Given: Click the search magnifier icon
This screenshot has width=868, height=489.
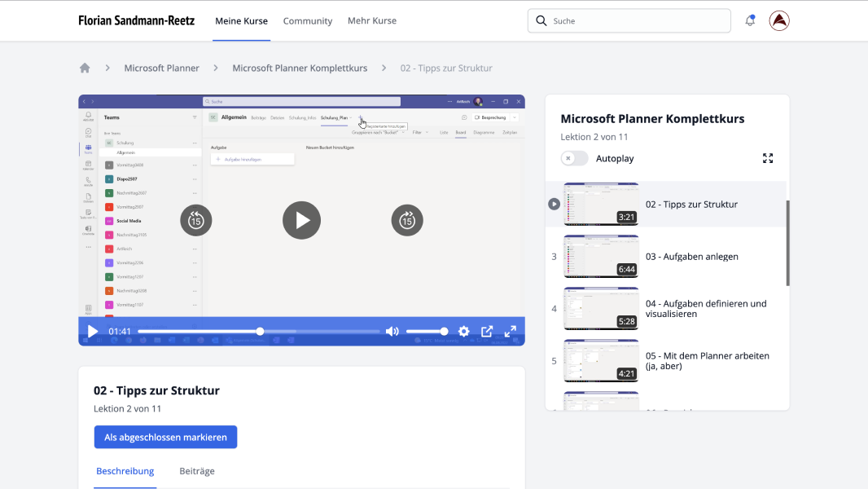Looking at the screenshot, I should point(541,20).
